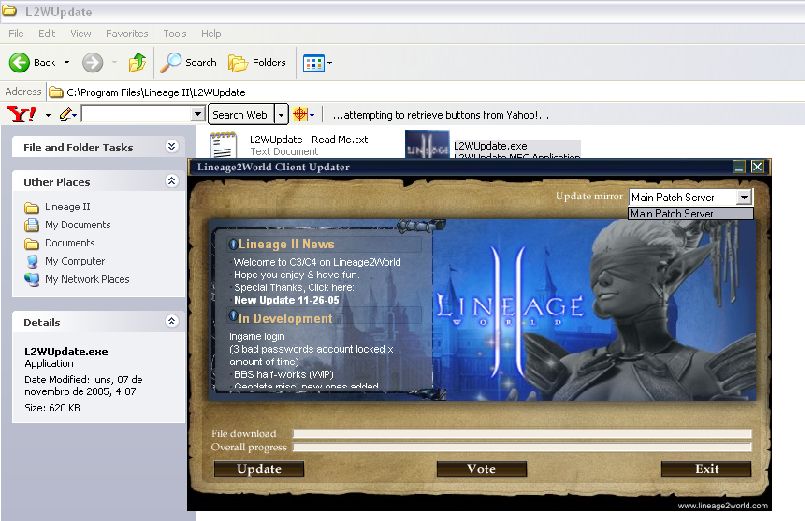The height and width of the screenshot is (521, 805).
Task: Open the Update mirror dropdown
Action: pos(744,197)
